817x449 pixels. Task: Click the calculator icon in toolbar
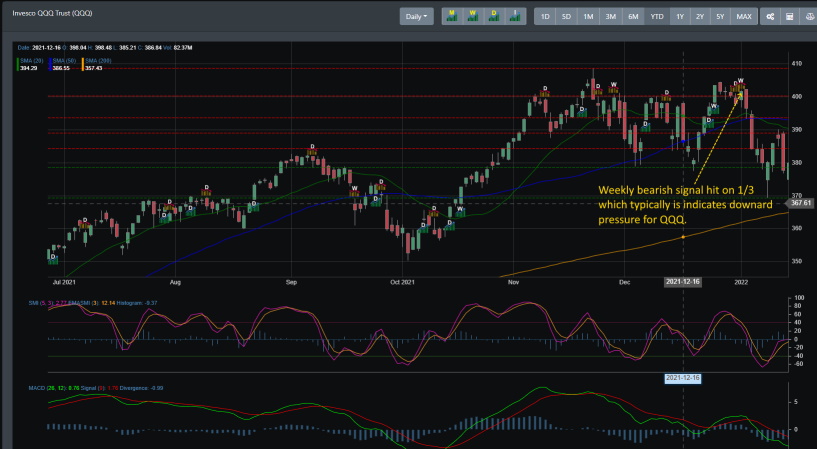pyautogui.click(x=790, y=16)
